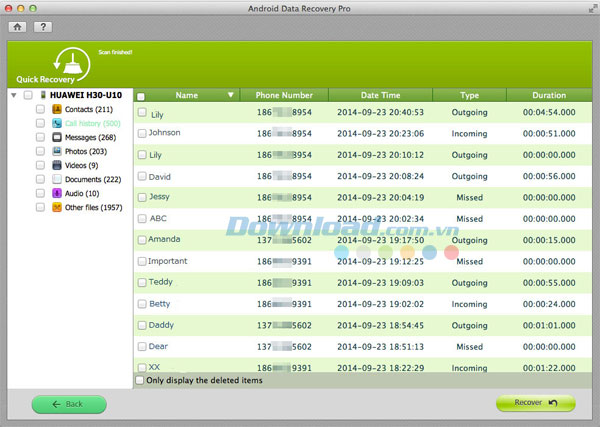The width and height of the screenshot is (600, 427).
Task: Sort by the Date Time column header
Action: pyautogui.click(x=379, y=96)
